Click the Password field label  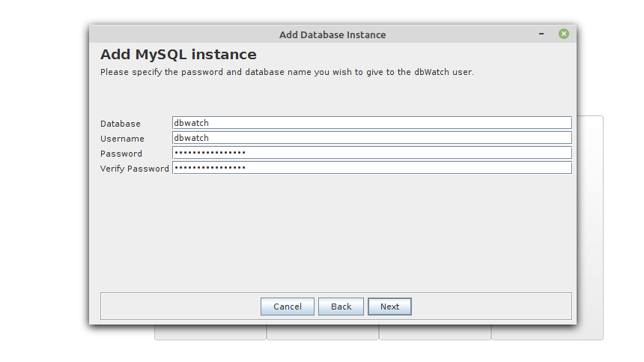tap(121, 154)
